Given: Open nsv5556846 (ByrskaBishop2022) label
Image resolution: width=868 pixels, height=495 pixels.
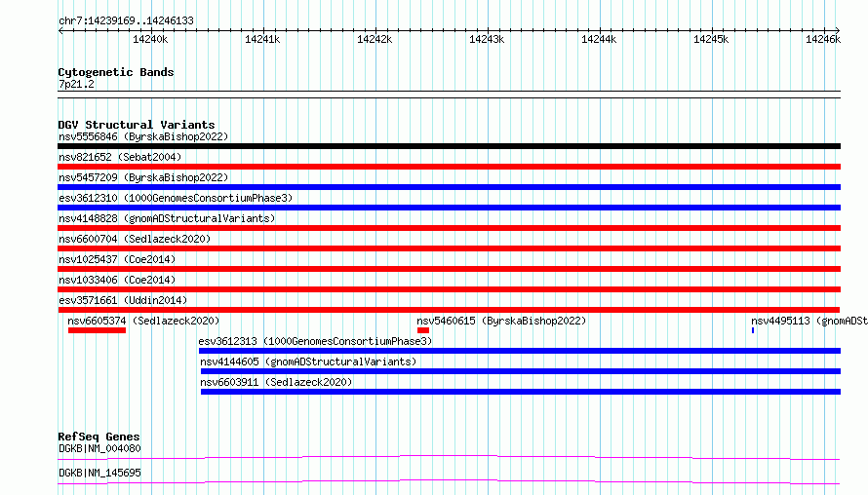Looking at the screenshot, I should 143,136.
